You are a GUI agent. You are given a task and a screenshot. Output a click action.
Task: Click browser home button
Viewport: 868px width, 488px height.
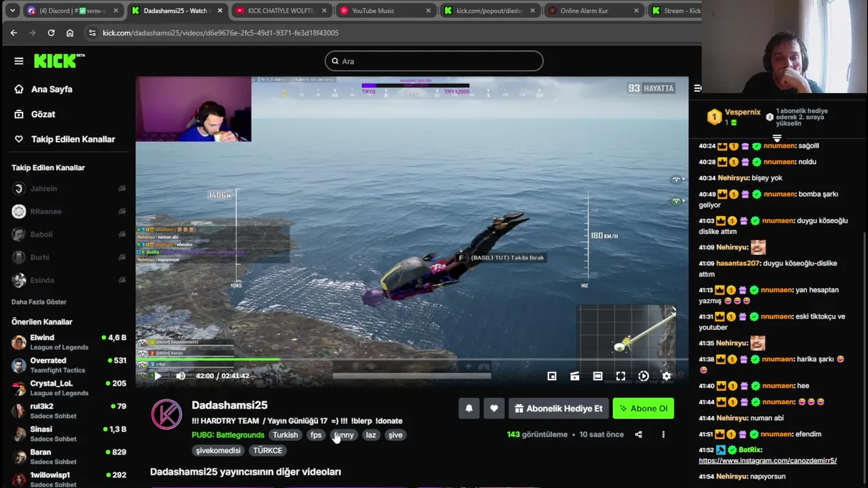(70, 33)
